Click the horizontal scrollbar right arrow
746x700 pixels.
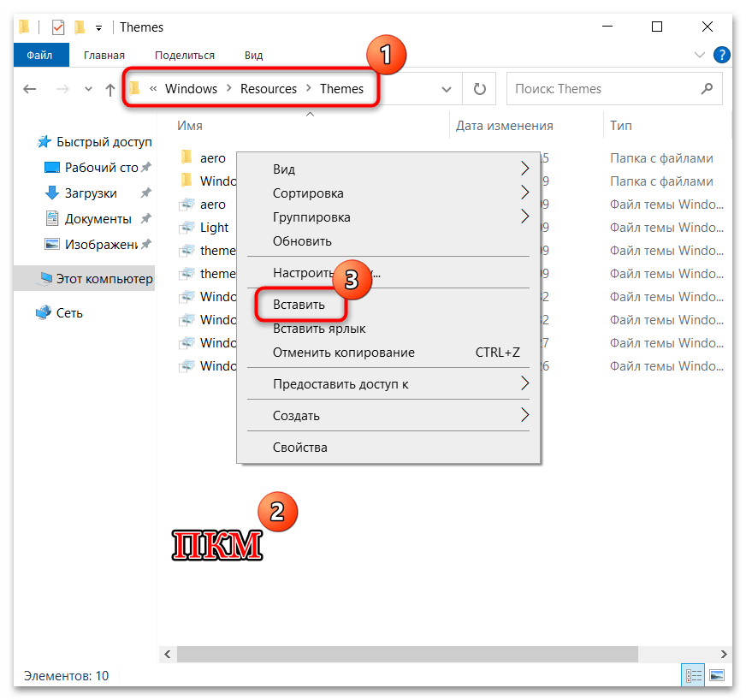(x=723, y=655)
